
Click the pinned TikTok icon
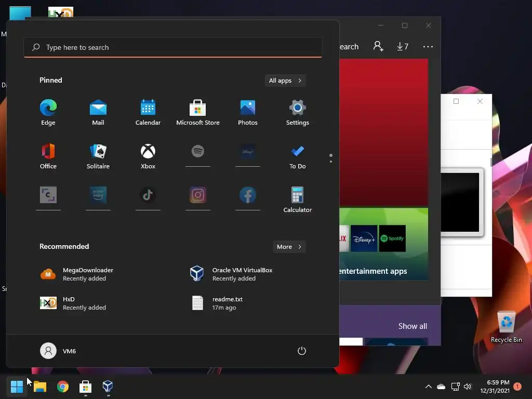pos(148,195)
